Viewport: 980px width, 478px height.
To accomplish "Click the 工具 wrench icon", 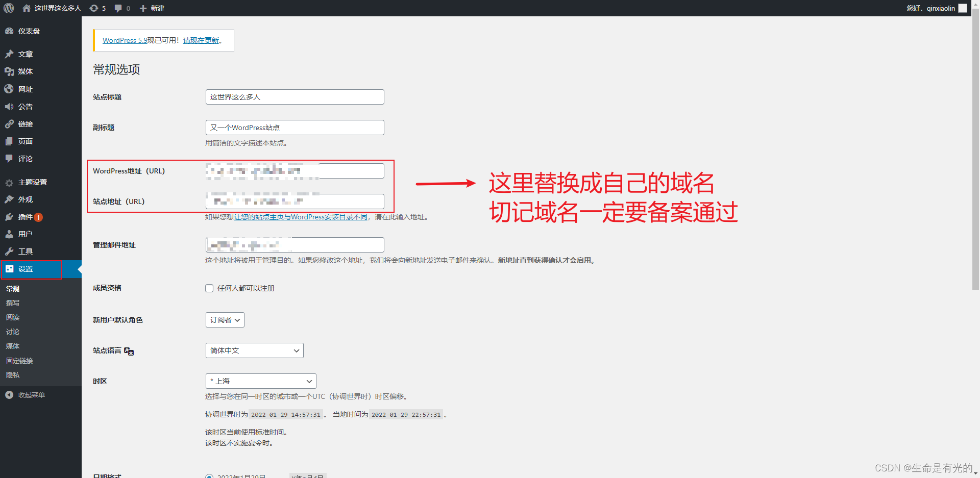I will click(x=9, y=251).
